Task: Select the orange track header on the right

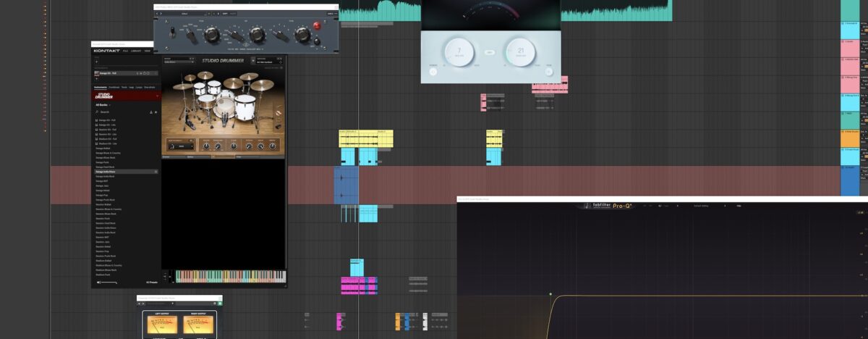Action: click(850, 138)
